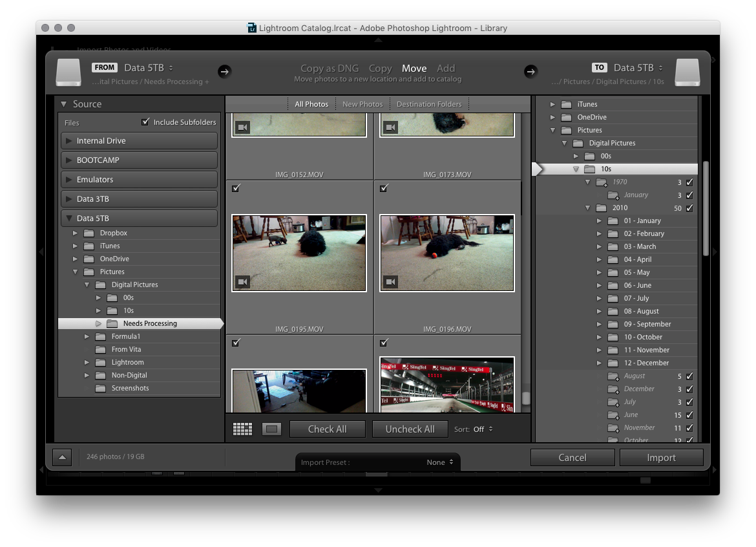
Task: Click the source arrow circle next to FROM
Action: click(x=224, y=71)
